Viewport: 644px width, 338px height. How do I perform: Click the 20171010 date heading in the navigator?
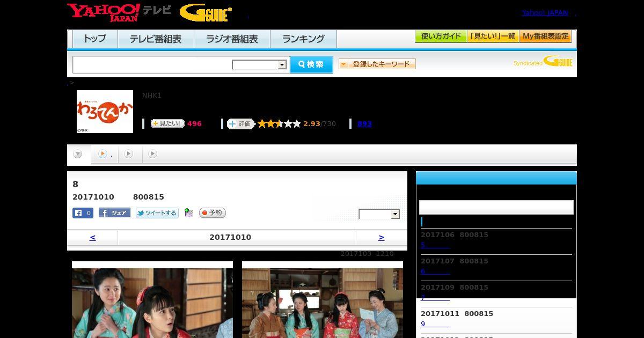pos(230,237)
